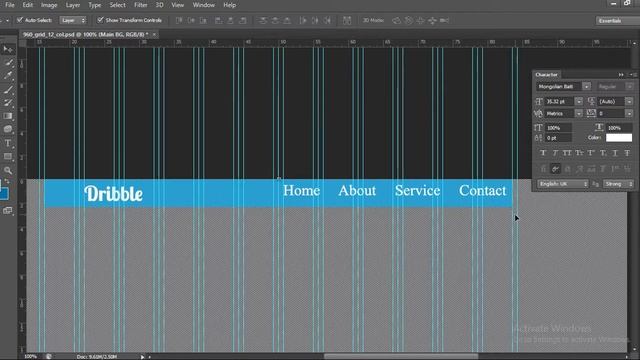This screenshot has width=640, height=360.
Task: Click the last 3D Mode icon in options bar
Action: (x=444, y=20)
